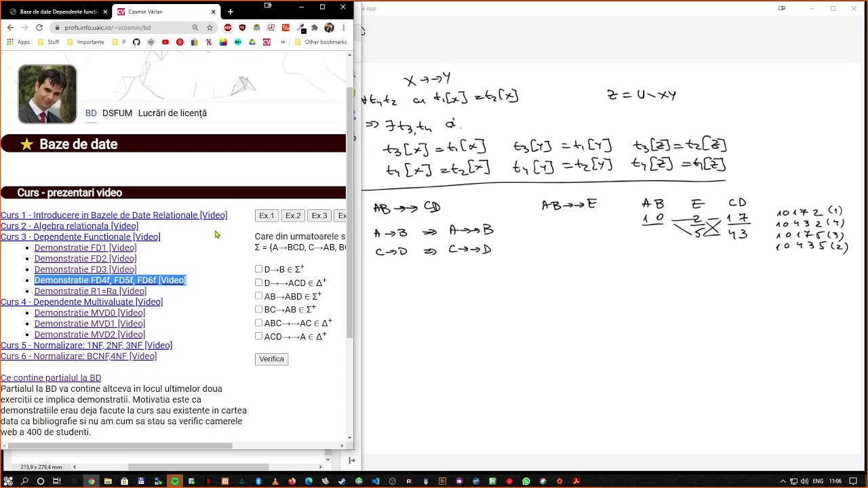This screenshot has height=488, width=868.
Task: Open Windows taskbar search
Action: (24, 481)
